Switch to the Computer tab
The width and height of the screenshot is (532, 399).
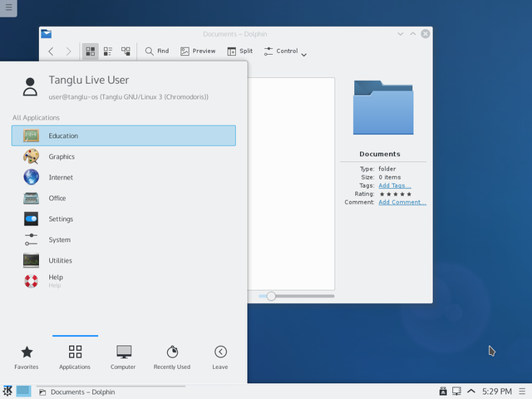[123, 357]
